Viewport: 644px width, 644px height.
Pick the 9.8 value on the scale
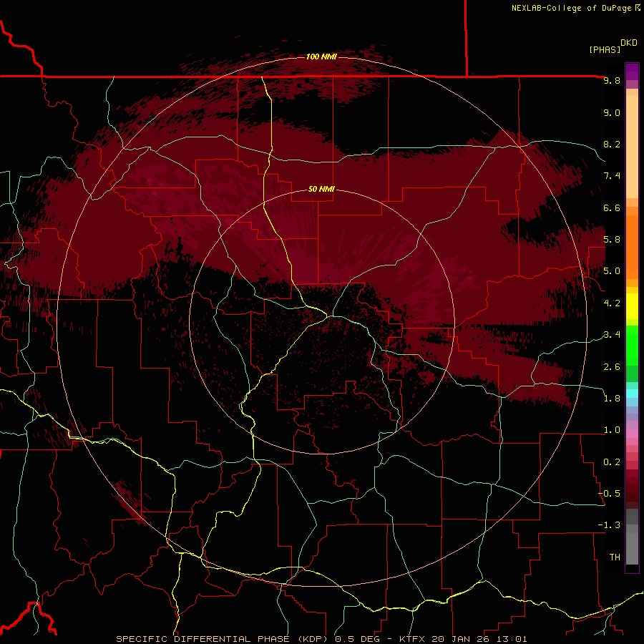[612, 80]
